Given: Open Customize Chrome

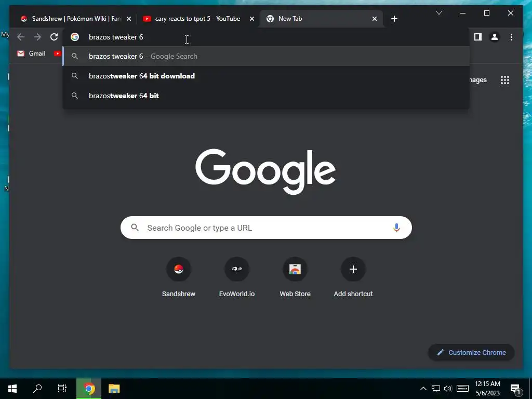Looking at the screenshot, I should click(x=471, y=353).
